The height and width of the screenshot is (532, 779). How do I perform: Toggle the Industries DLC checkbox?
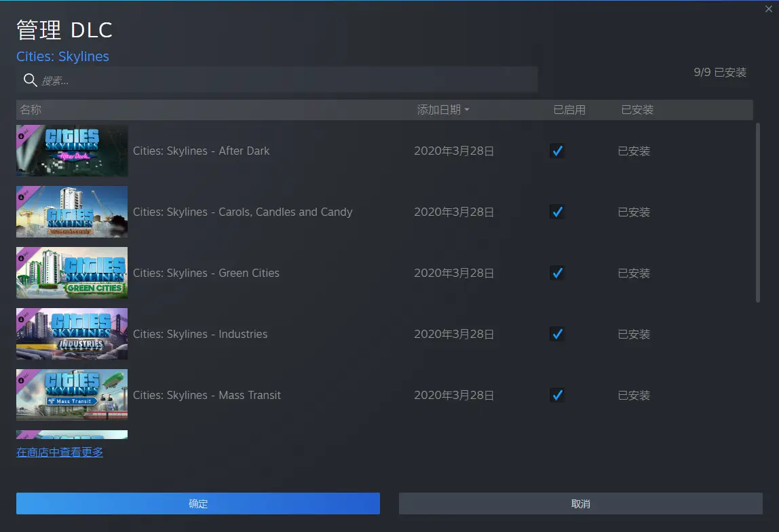557,334
